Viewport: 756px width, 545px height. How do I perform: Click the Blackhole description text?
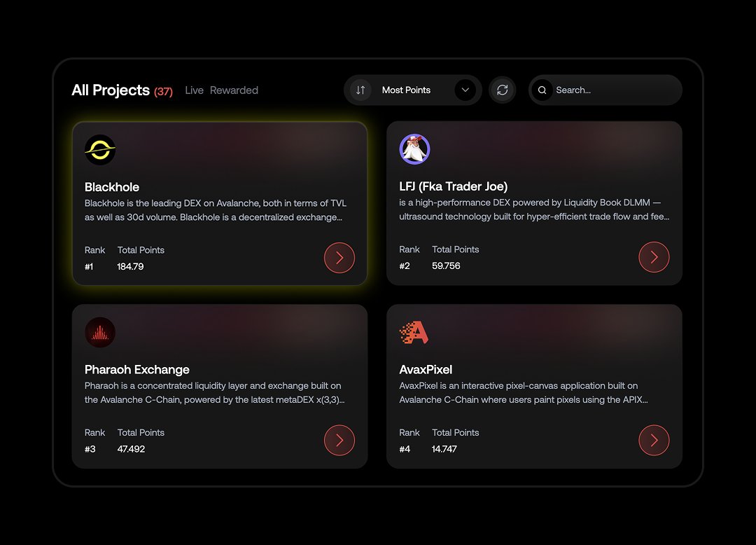coord(216,210)
